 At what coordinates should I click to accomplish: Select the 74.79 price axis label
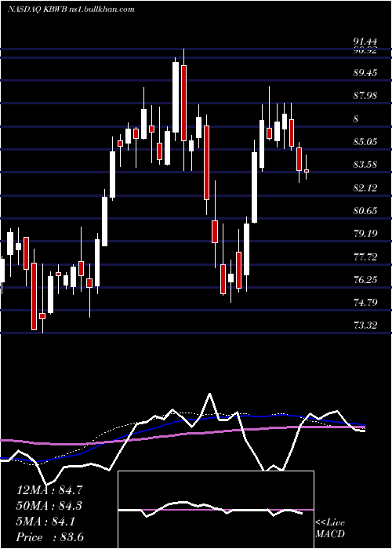pyautogui.click(x=365, y=303)
